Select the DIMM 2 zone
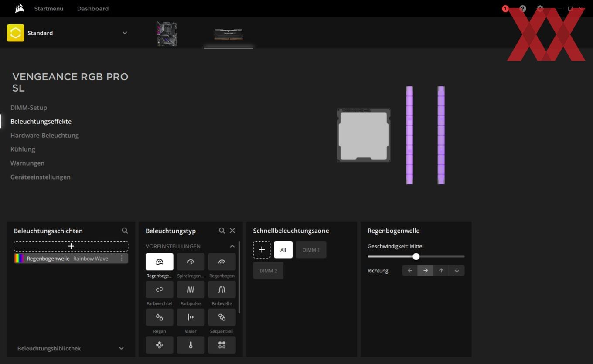This screenshot has height=364, width=593. click(x=268, y=271)
